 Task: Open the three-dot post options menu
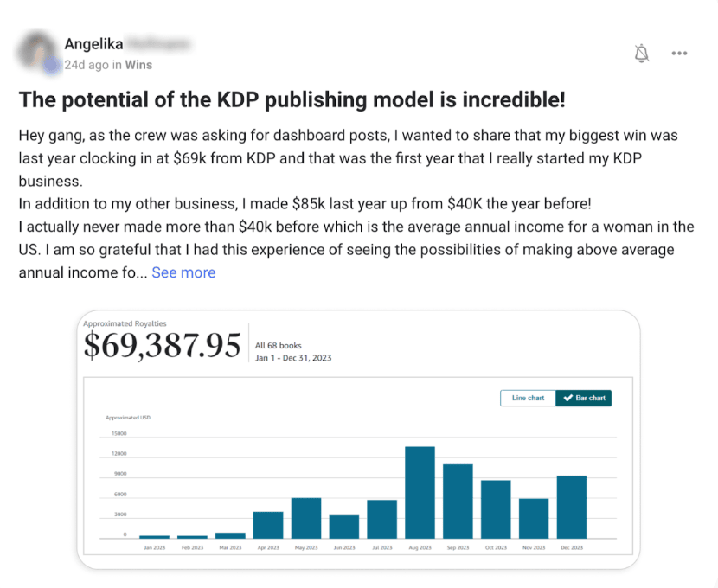[x=679, y=54]
